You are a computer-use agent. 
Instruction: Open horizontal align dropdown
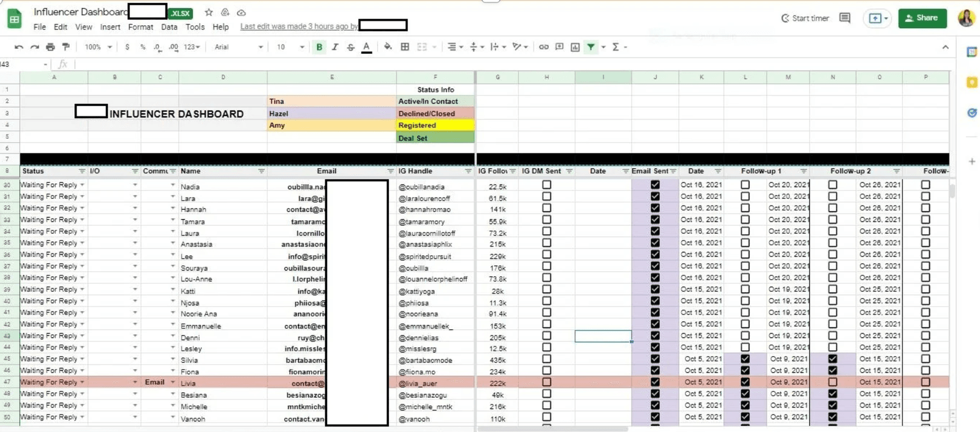(456, 47)
